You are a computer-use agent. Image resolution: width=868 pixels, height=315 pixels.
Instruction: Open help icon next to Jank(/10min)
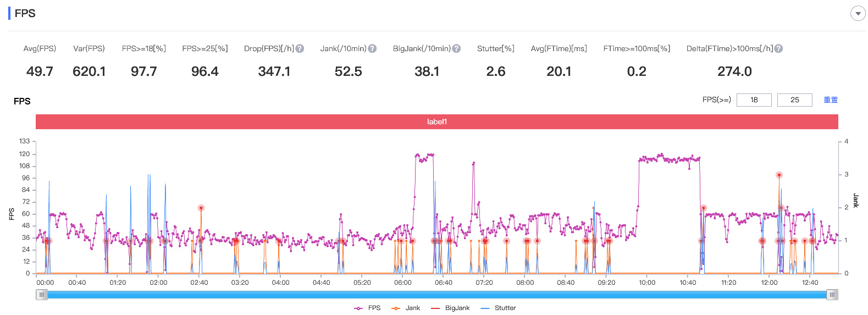click(x=372, y=48)
